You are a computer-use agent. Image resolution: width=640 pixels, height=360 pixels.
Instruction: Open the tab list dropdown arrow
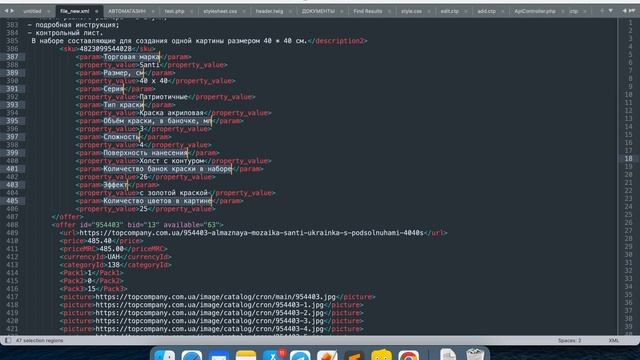pyautogui.click(x=611, y=11)
